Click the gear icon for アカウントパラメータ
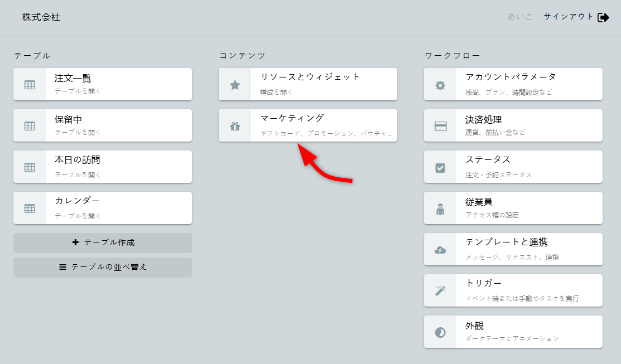621x364 pixels. coord(440,85)
